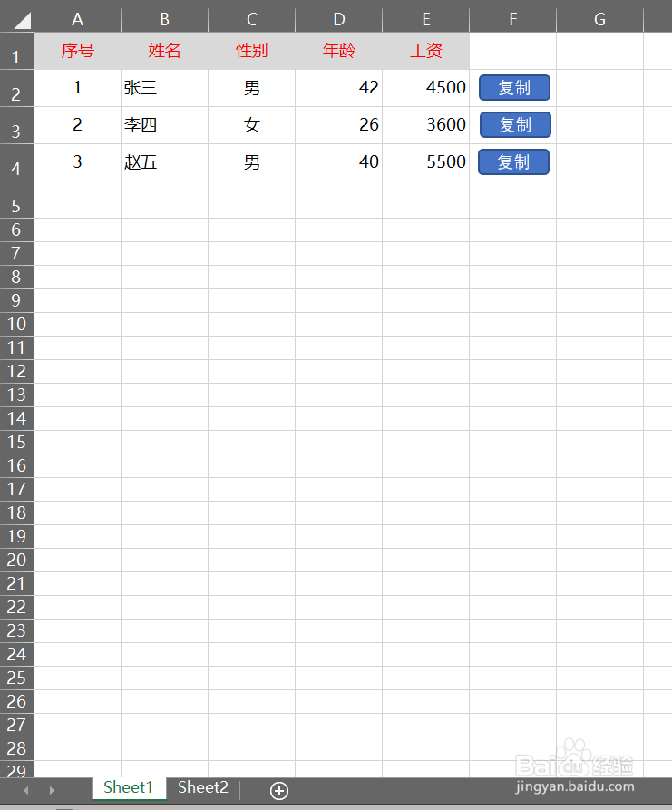Click the 性别 header cell
Screen dimensions: 672x810
pos(251,51)
